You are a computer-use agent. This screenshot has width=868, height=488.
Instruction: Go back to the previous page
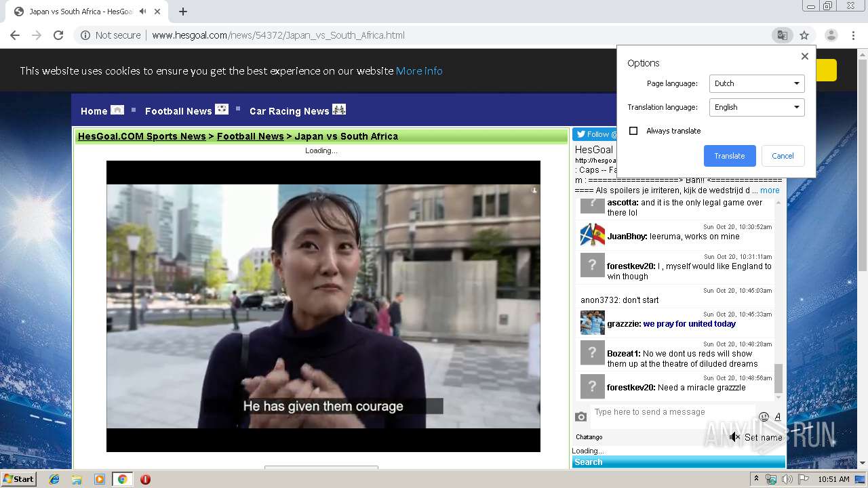pyautogui.click(x=15, y=35)
